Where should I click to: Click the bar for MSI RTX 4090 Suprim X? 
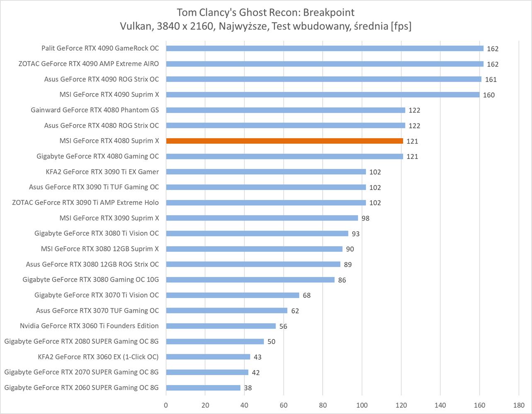coord(323,94)
